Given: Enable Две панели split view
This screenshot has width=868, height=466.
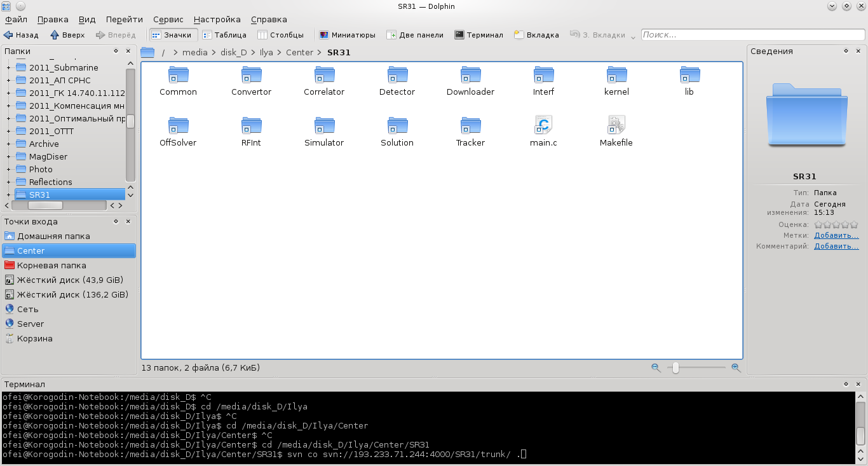Looking at the screenshot, I should (x=414, y=35).
